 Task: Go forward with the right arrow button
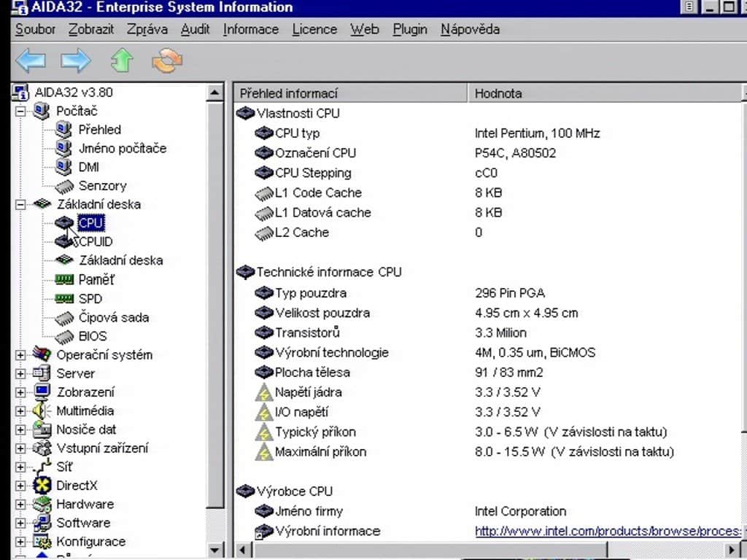pyautogui.click(x=76, y=61)
